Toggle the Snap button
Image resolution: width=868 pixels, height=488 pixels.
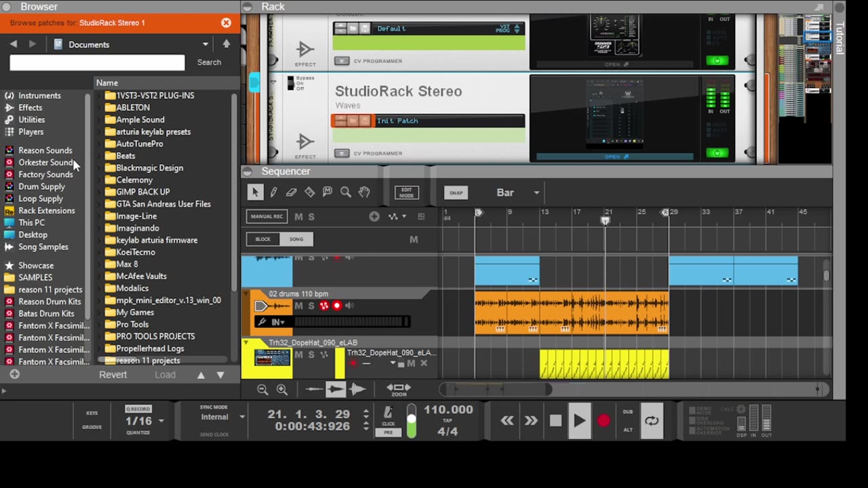[x=456, y=192]
